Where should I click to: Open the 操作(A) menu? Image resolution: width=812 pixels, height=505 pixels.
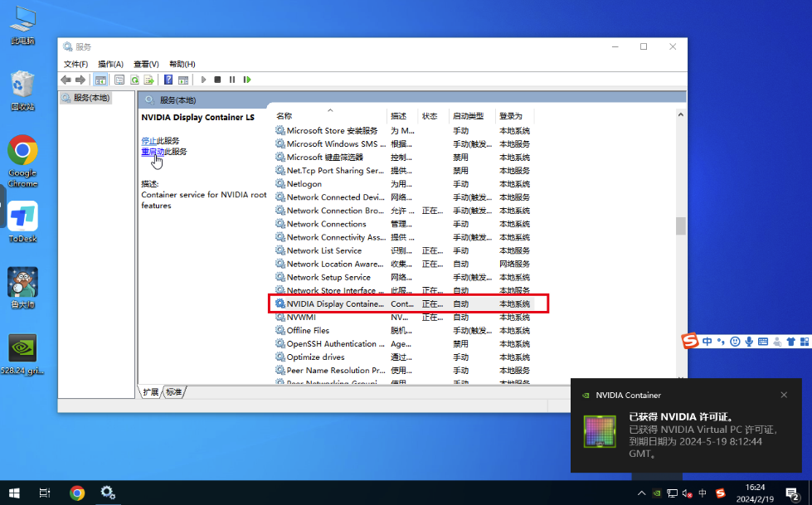point(111,64)
